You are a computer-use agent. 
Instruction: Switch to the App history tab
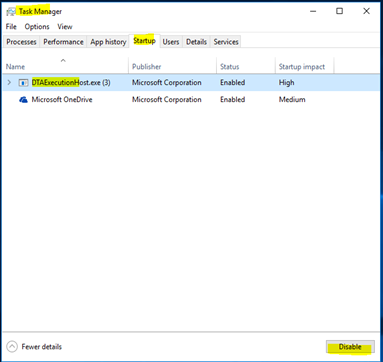click(x=108, y=42)
